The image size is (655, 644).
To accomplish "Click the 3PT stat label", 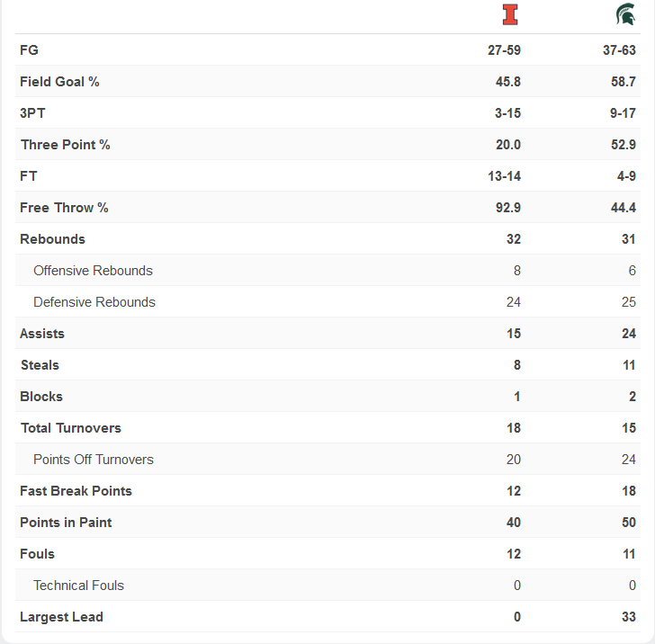I will pyautogui.click(x=32, y=113).
